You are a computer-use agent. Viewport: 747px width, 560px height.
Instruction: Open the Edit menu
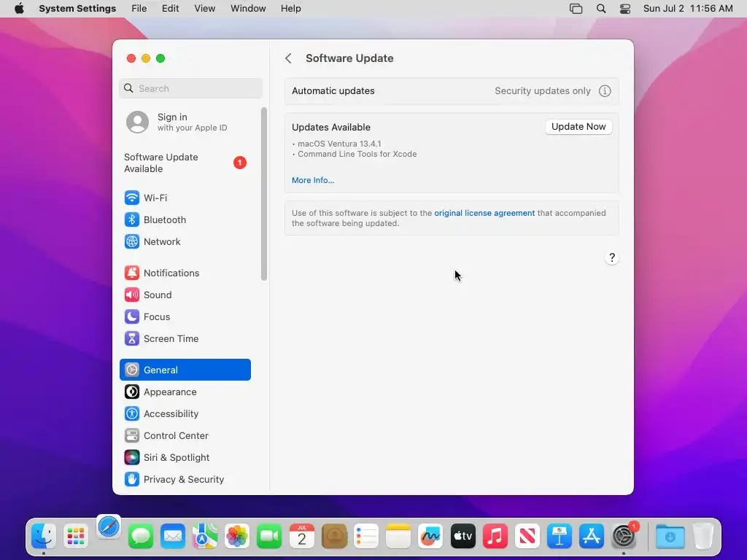(x=170, y=9)
